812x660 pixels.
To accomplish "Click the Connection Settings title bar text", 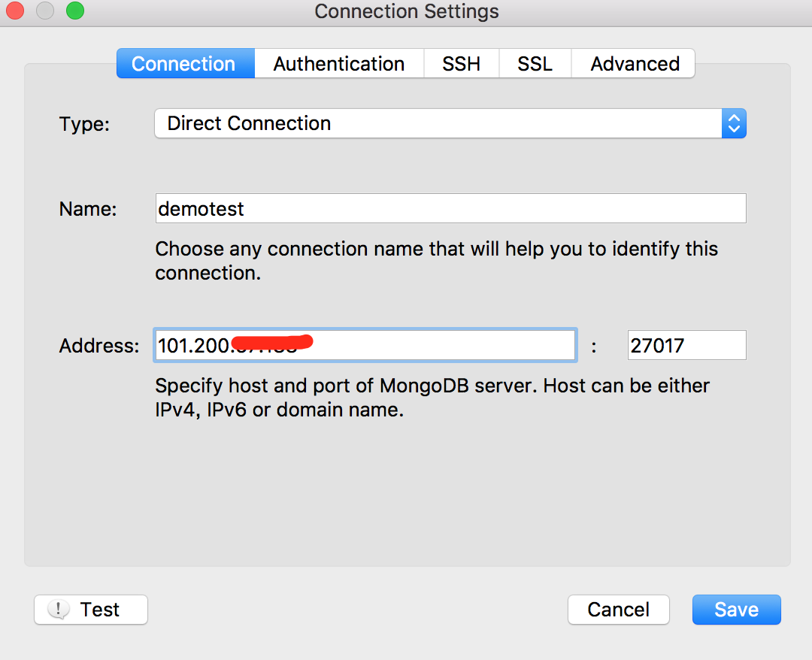I will click(x=406, y=12).
